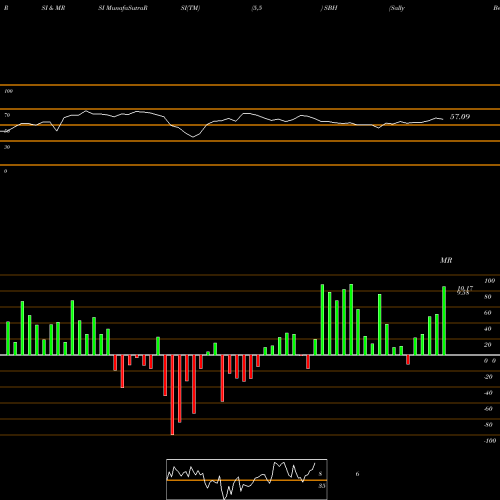Click the -100 label on the MR axis

click(490, 441)
